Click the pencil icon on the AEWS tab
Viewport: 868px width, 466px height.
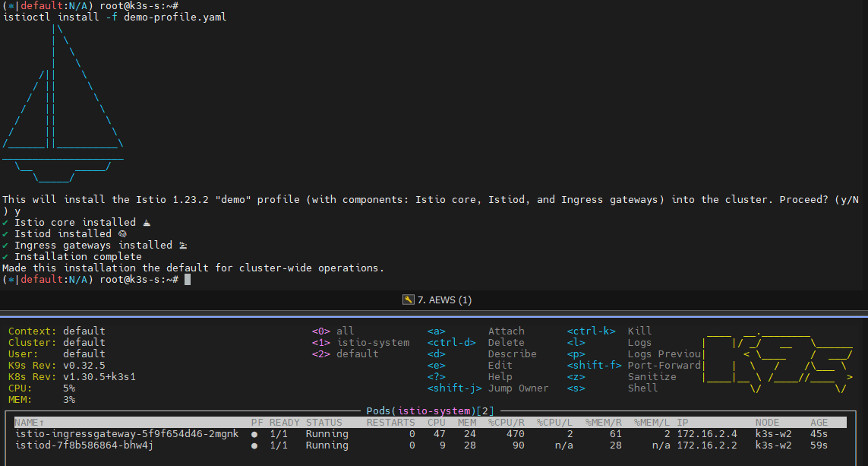tap(408, 300)
